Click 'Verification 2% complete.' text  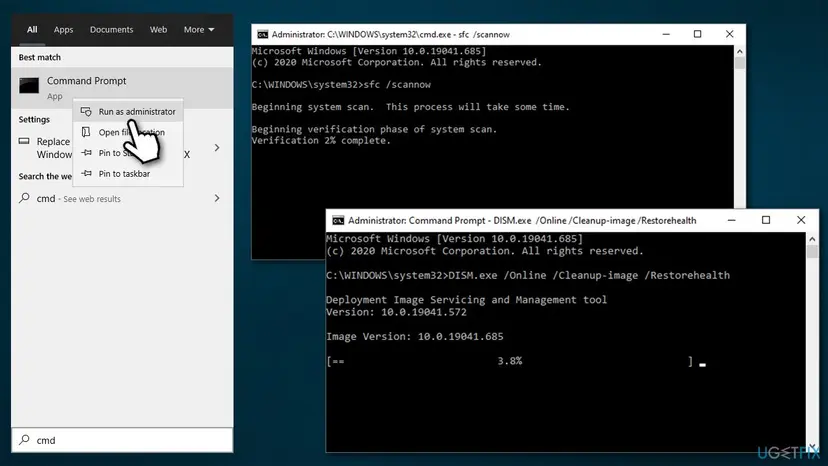[321, 141]
